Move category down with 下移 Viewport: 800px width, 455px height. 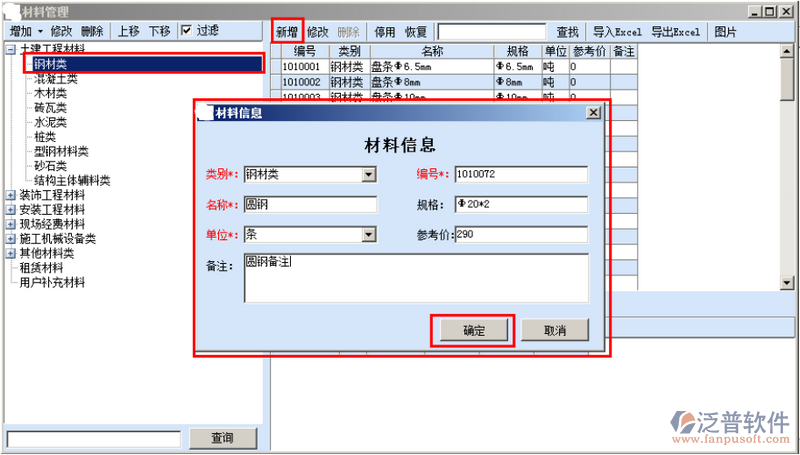point(159,31)
